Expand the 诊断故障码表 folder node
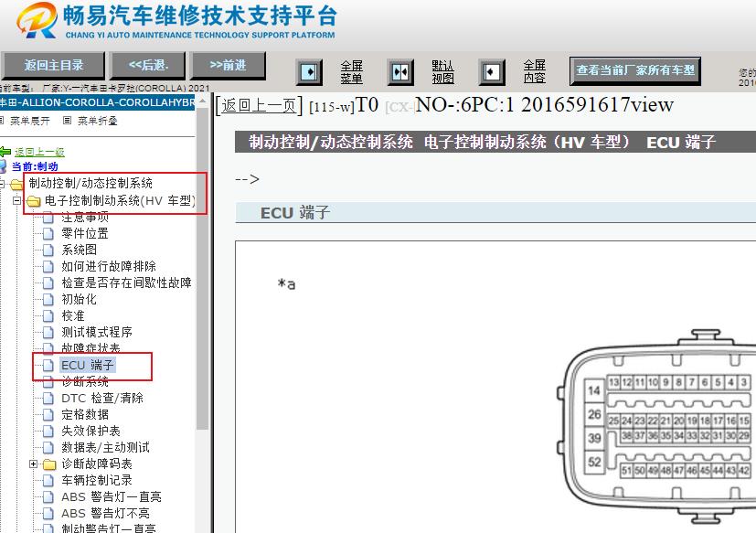756x533 pixels. pyautogui.click(x=33, y=464)
